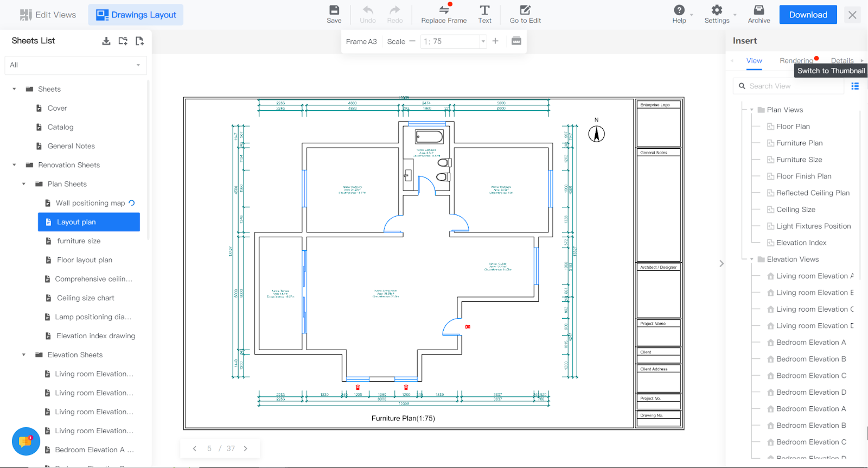Select the Text tool
This screenshot has width=868, height=468.
point(484,10)
